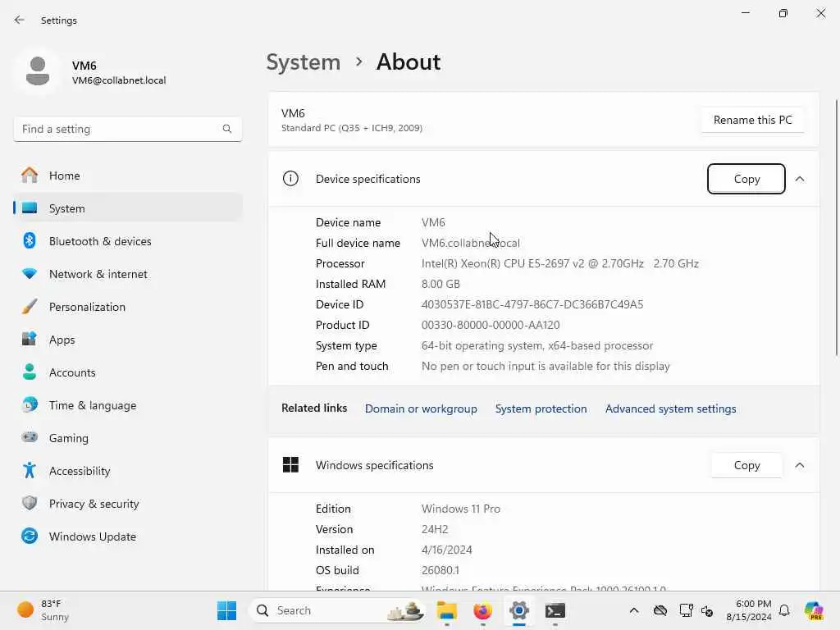Click the Windows logo beside Windows specifications
Image resolution: width=840 pixels, height=630 pixels.
(x=290, y=464)
